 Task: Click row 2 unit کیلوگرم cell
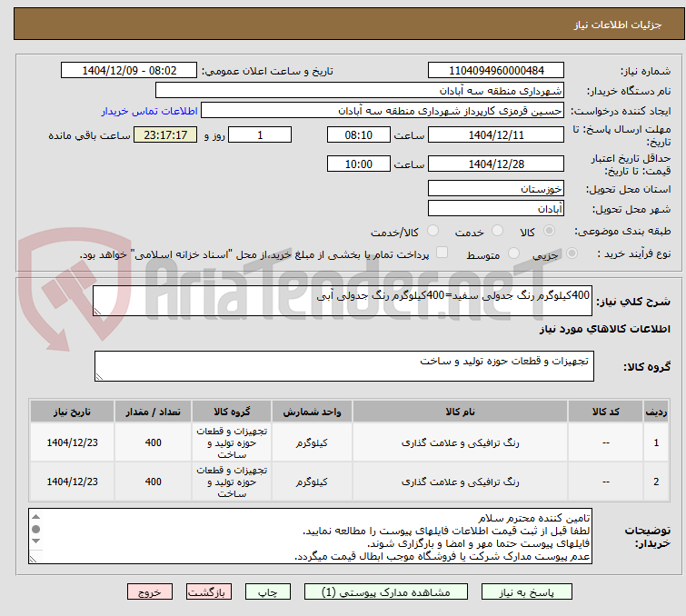tap(312, 482)
